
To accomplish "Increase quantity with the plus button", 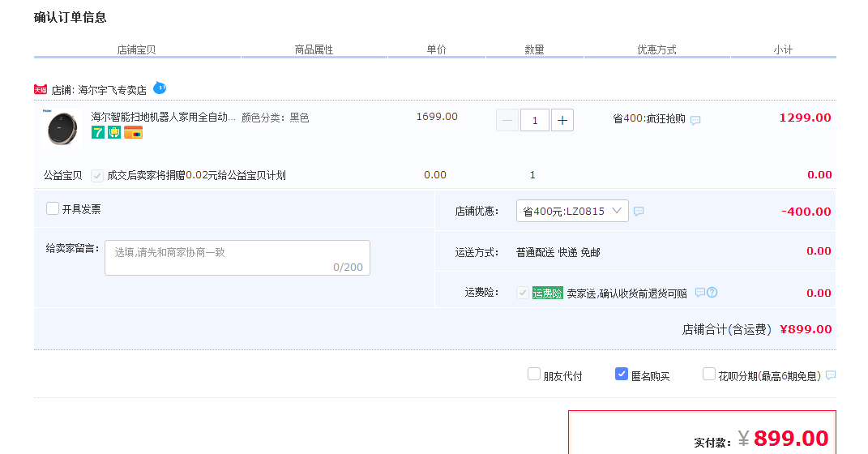I will pos(562,120).
